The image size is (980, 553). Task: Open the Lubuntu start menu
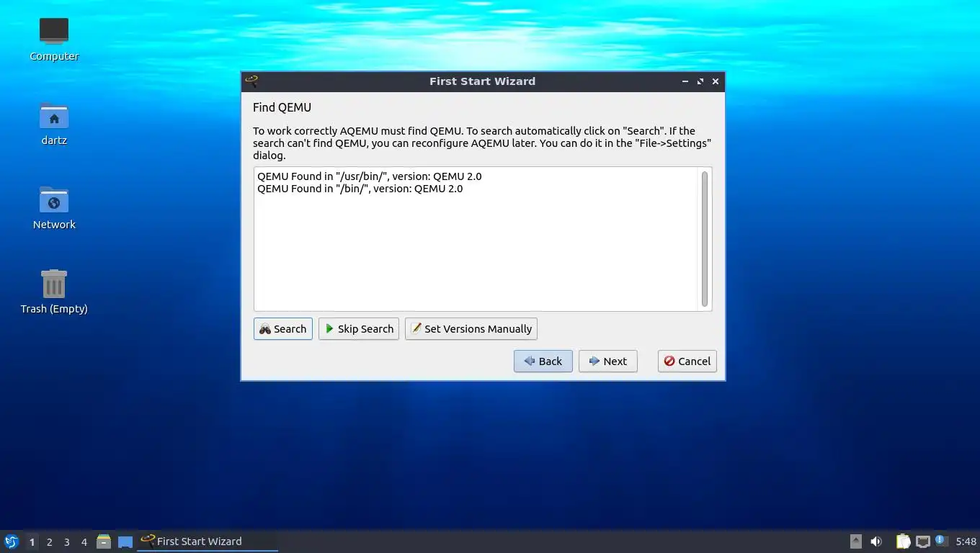pyautogui.click(x=11, y=541)
